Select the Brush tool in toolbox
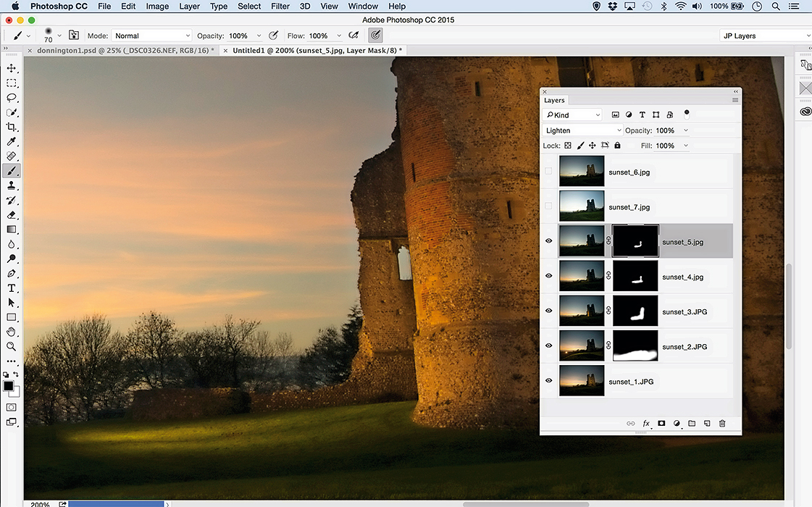Viewport: 812px width, 507px height. coord(12,170)
